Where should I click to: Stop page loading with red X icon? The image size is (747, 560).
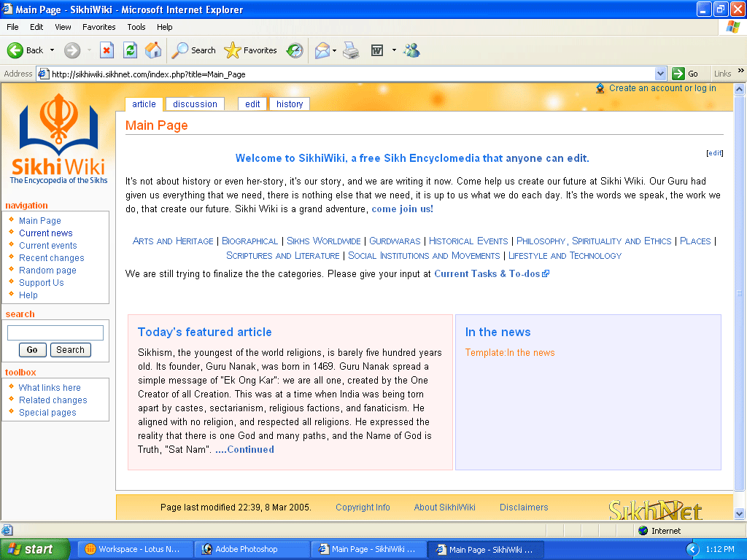coord(107,50)
